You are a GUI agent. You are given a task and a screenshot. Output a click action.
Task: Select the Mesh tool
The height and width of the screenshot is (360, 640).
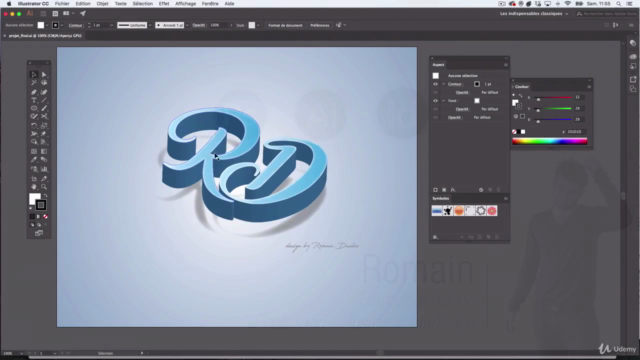pos(34,151)
